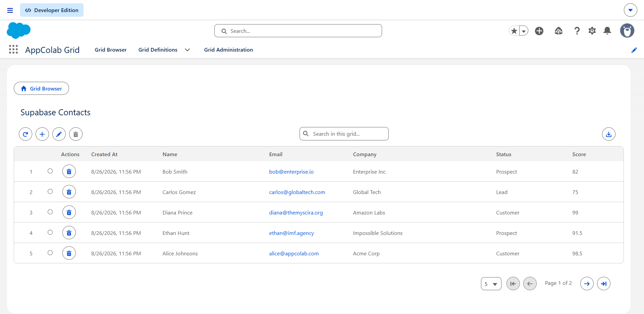Select the Alice Johnsons row radio button
Viewport: 644px width, 314px height.
pos(50,253)
